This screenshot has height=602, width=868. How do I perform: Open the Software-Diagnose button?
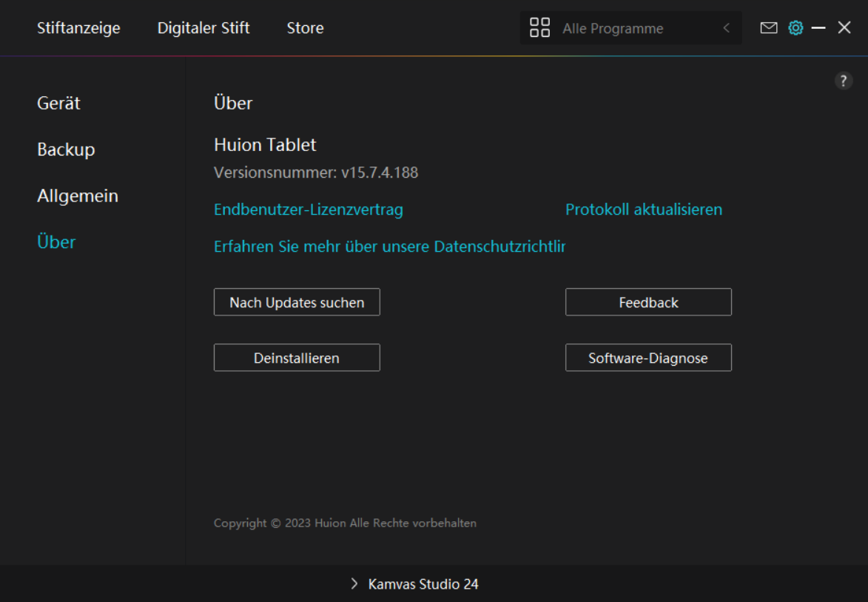648,358
